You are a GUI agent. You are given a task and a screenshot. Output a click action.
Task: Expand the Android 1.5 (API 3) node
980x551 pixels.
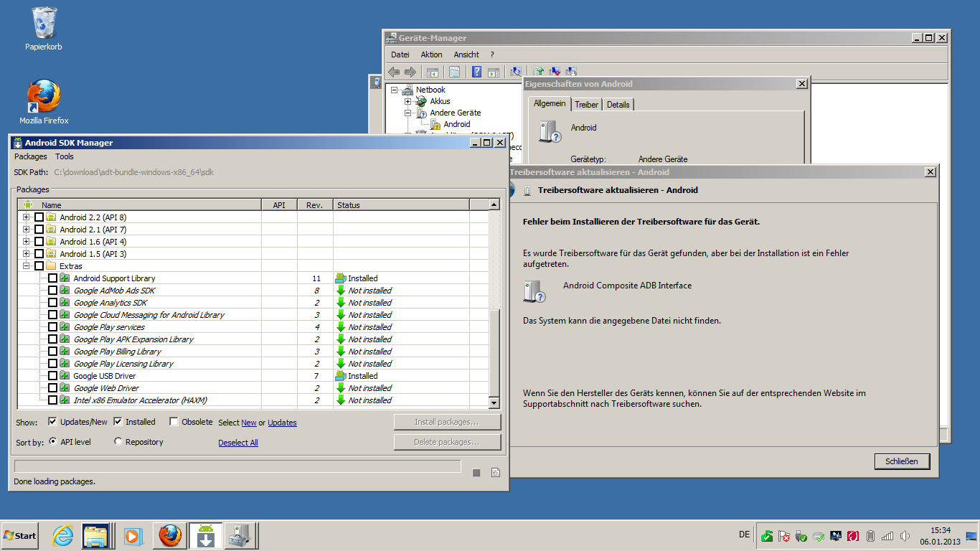[27, 254]
